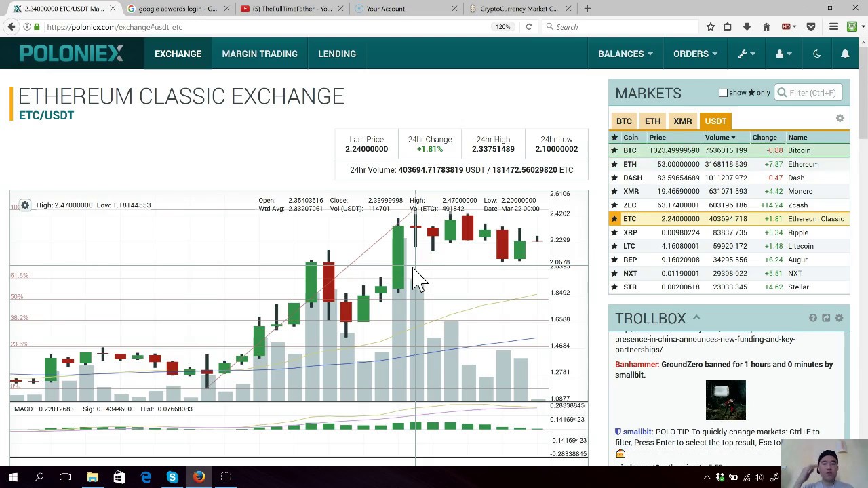
Task: Open Firefox hamburger menu
Action: (834, 27)
